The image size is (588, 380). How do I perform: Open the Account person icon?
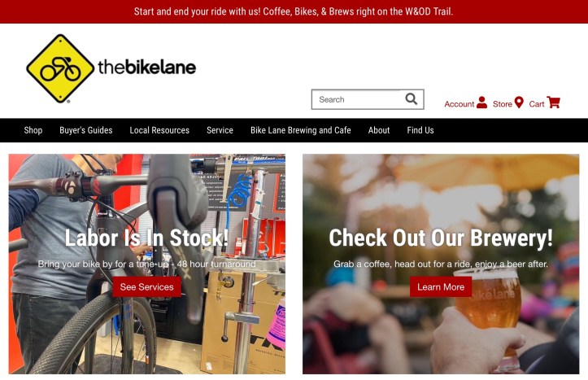(x=482, y=103)
